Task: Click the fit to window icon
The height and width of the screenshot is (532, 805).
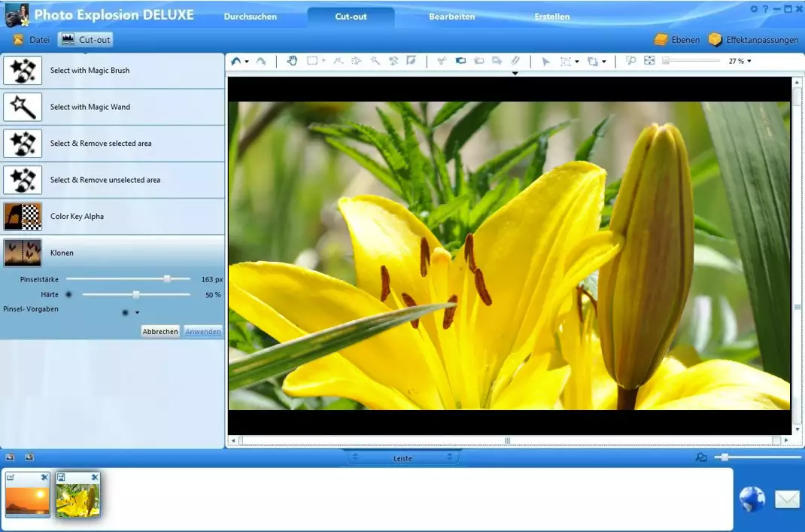Action: 649,61
